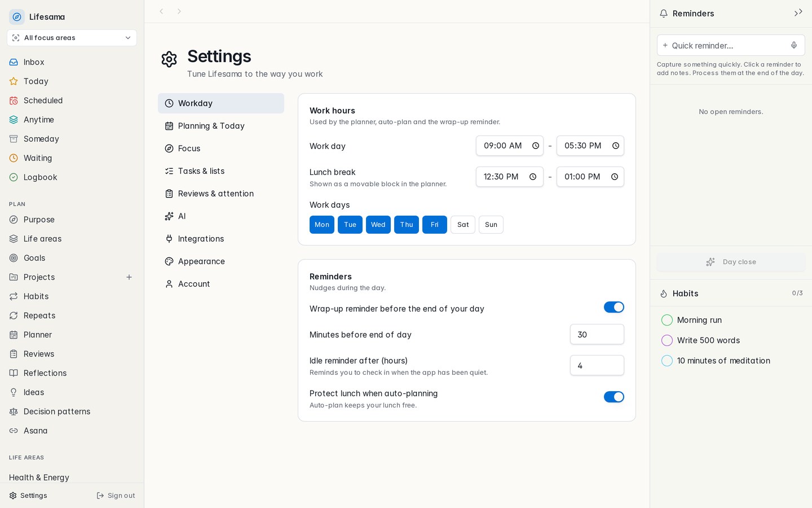This screenshot has width=812, height=508.
Task: Open Life areas in sidebar
Action: [x=72, y=239]
